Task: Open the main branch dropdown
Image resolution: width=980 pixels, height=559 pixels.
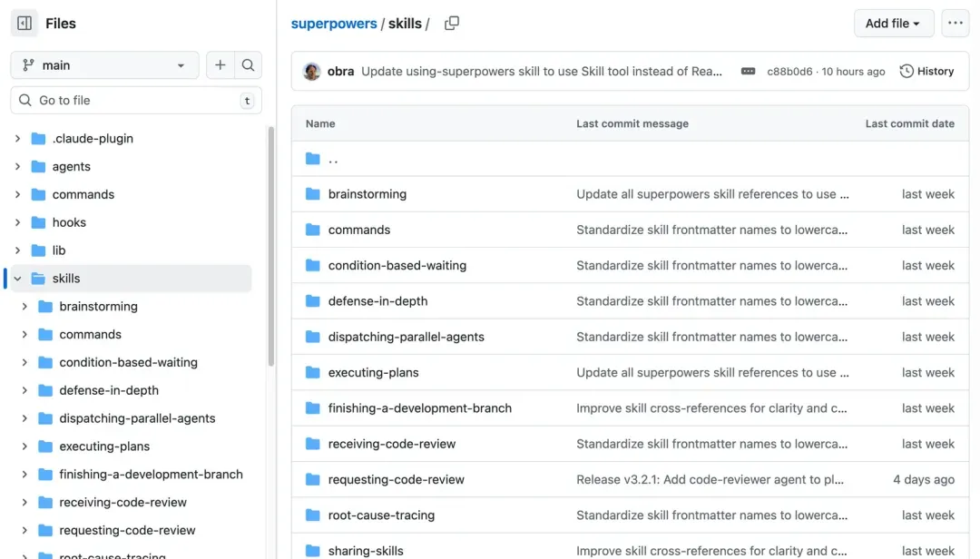Action: point(104,65)
